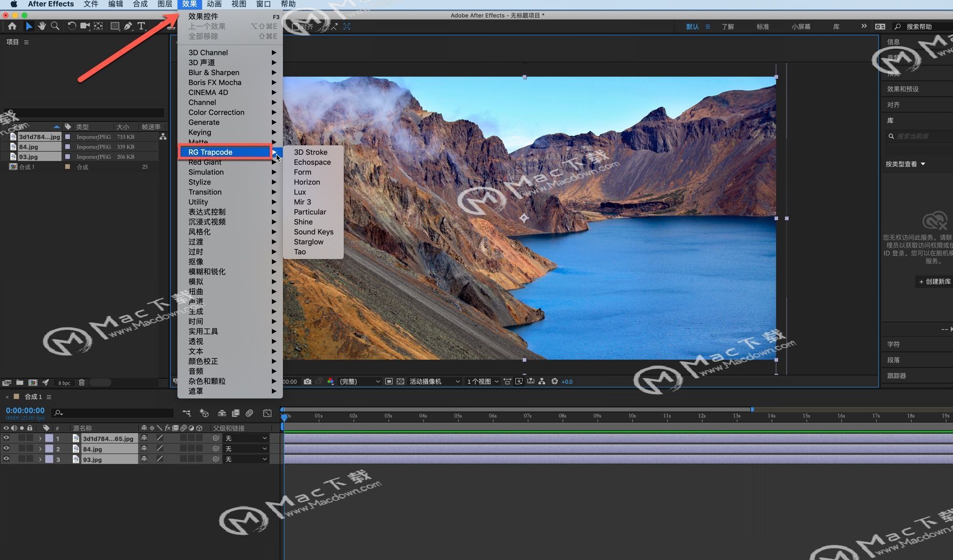Select the Unified Camera tool
This screenshot has width=953, height=560.
(x=85, y=26)
